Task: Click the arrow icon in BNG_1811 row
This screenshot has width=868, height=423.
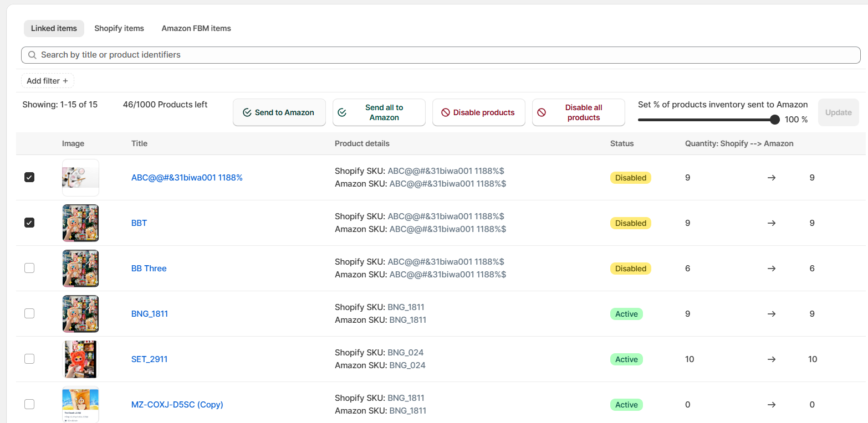Action: pos(772,314)
